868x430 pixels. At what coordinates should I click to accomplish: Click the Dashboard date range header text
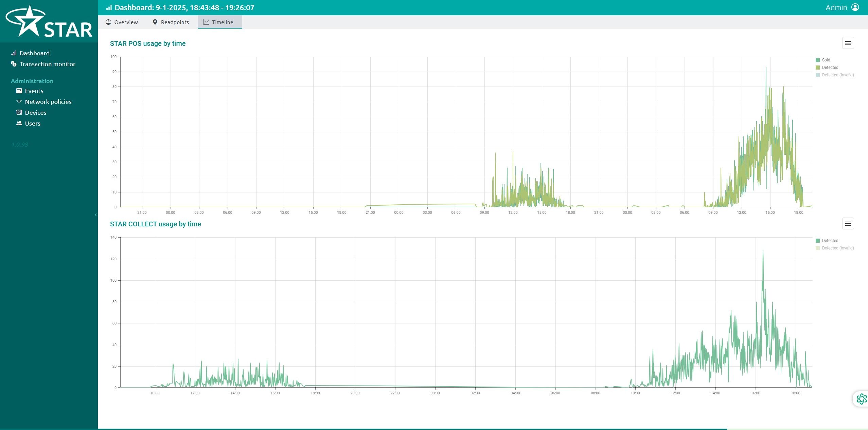point(184,7)
